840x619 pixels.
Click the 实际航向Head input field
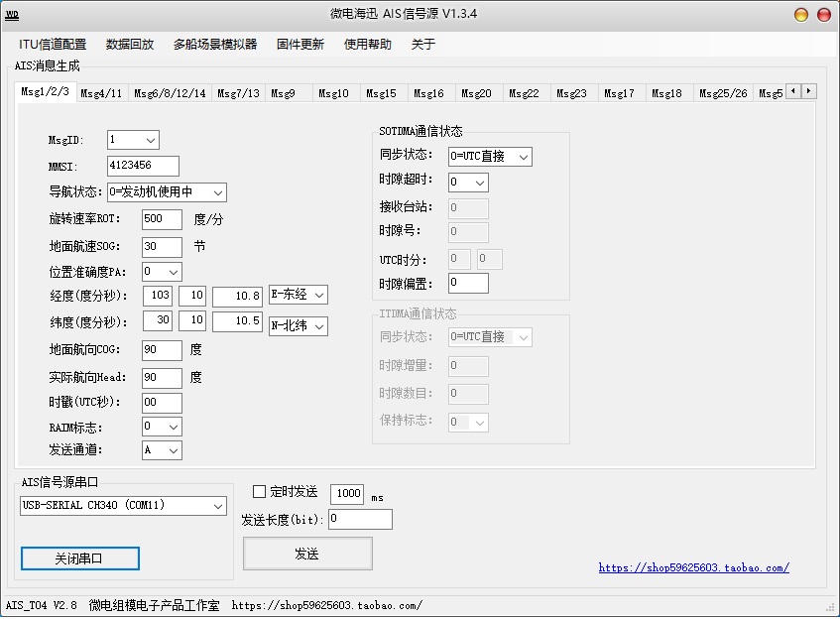[x=162, y=378]
